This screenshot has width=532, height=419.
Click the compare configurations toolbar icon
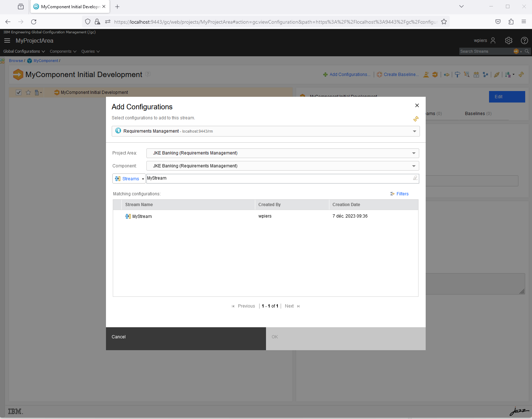point(476,75)
